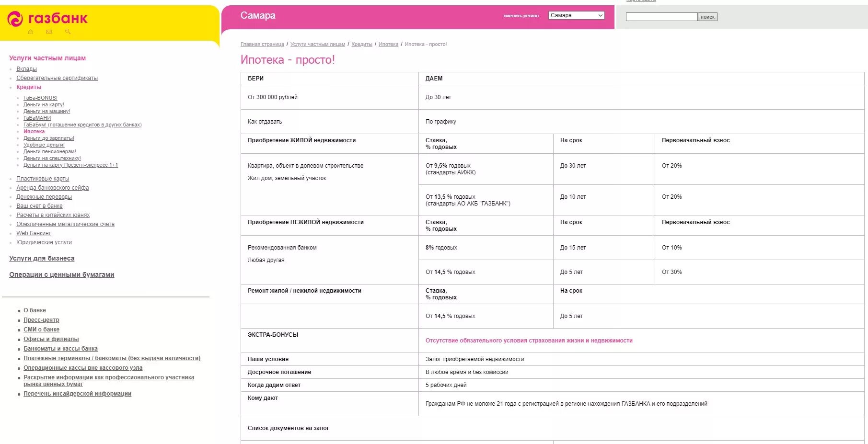Click the Список документов на залог row

tap(552, 428)
